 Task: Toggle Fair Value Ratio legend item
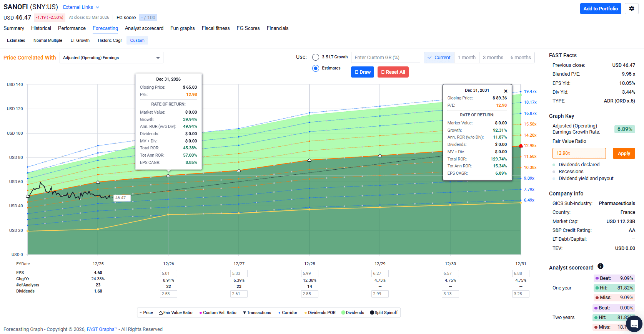[x=176, y=313]
